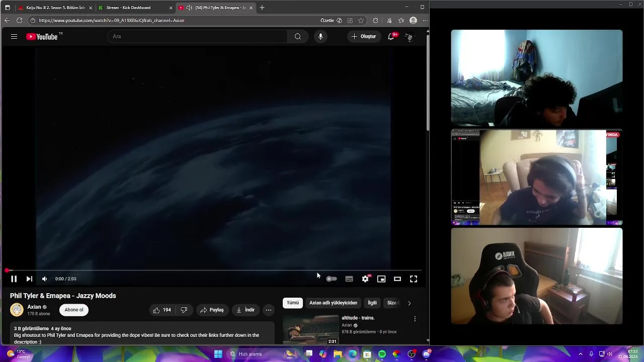Close the Phil Tyler & Emapea tab
This screenshot has height=362, width=644.
click(x=250, y=8)
